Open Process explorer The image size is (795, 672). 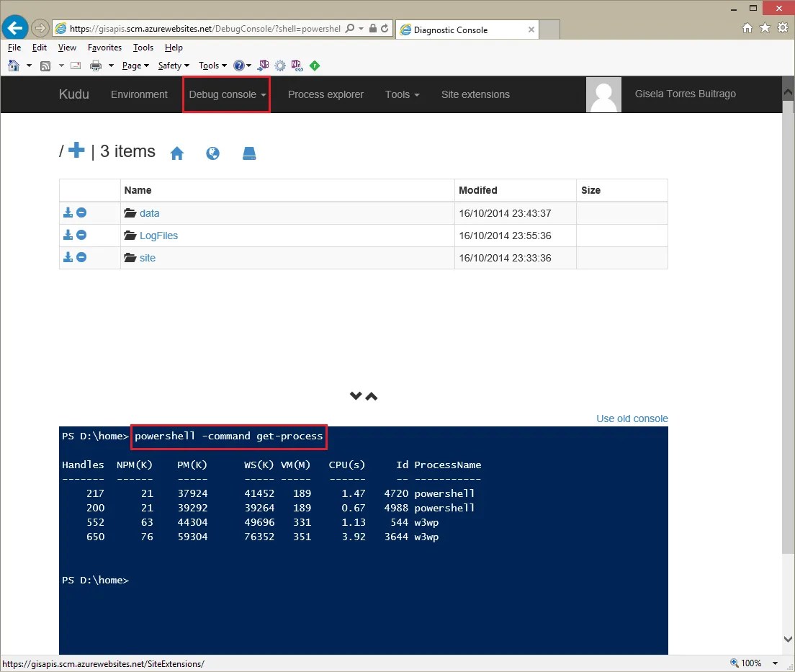325,94
